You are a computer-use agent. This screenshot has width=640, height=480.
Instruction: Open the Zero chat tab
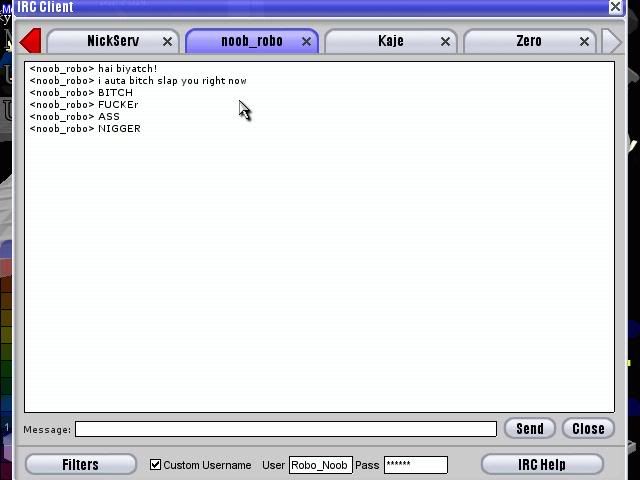coord(529,41)
